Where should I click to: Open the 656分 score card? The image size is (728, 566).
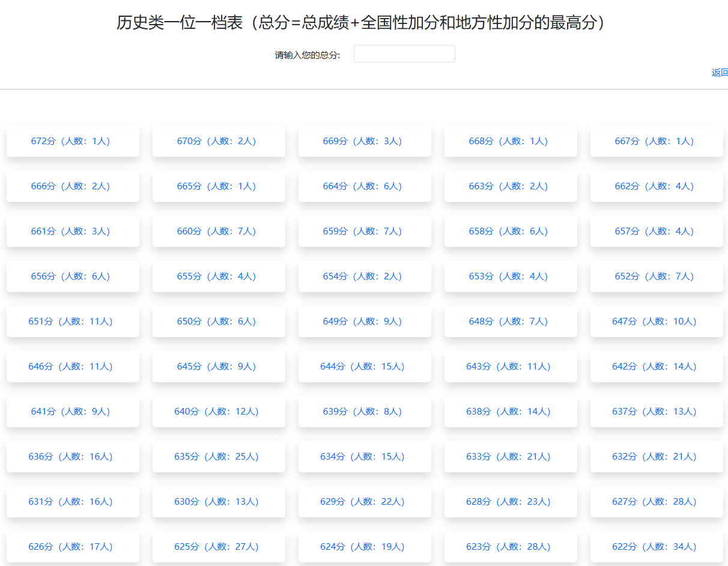point(73,276)
